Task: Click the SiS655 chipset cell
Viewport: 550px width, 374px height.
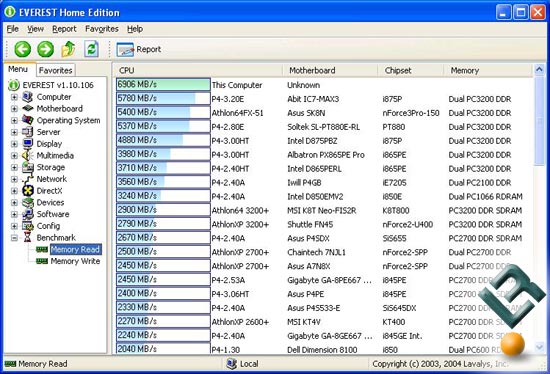Action: click(x=394, y=238)
